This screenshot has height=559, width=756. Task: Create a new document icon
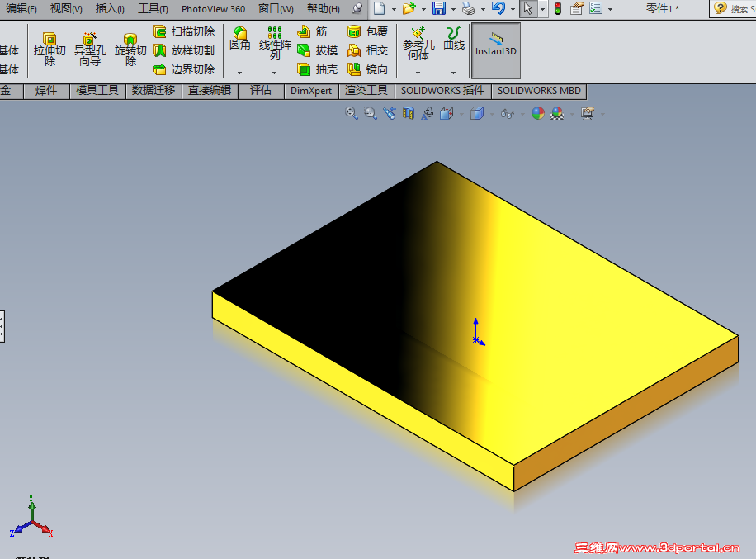pos(380,8)
